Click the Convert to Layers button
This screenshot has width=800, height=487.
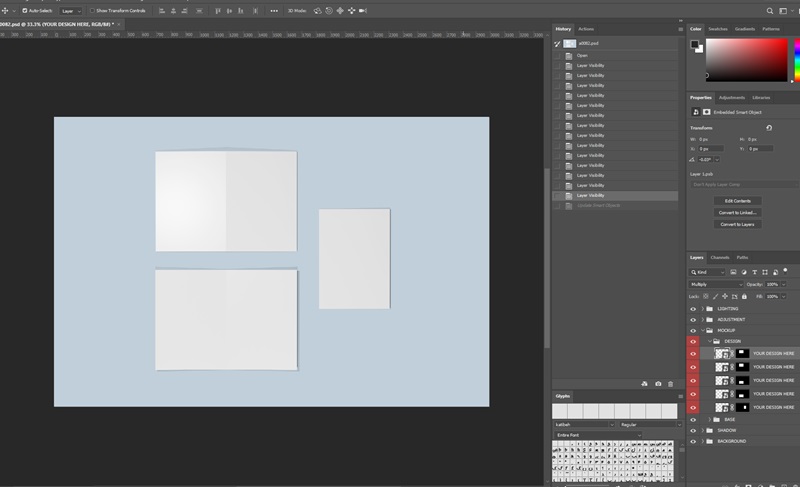coord(738,224)
